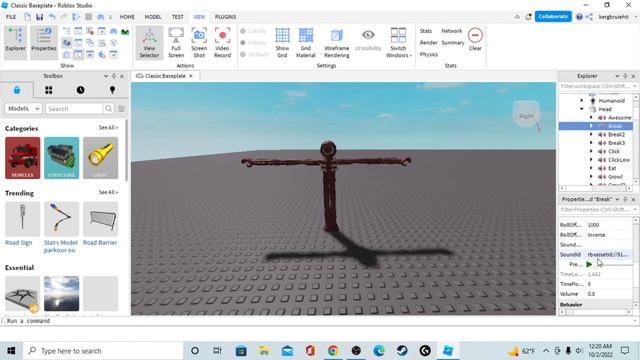Expand the Humanoid tree item
The image size is (640, 360).
coord(582,100)
